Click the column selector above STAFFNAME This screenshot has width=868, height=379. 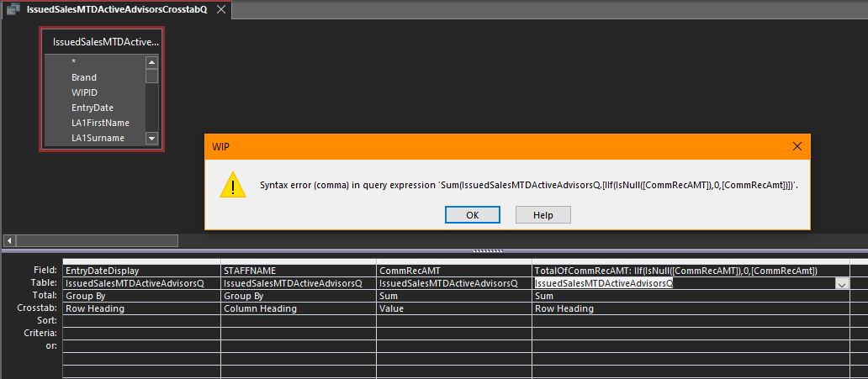tap(299, 261)
